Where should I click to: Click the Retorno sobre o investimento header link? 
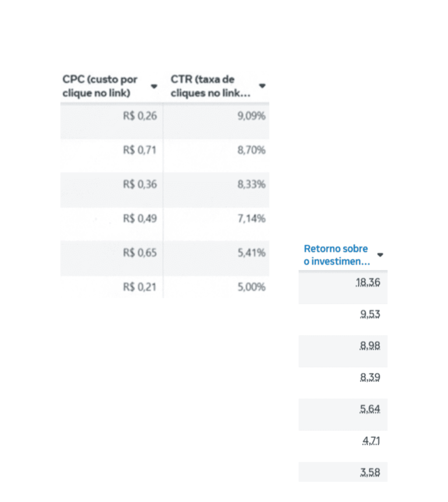(337, 255)
